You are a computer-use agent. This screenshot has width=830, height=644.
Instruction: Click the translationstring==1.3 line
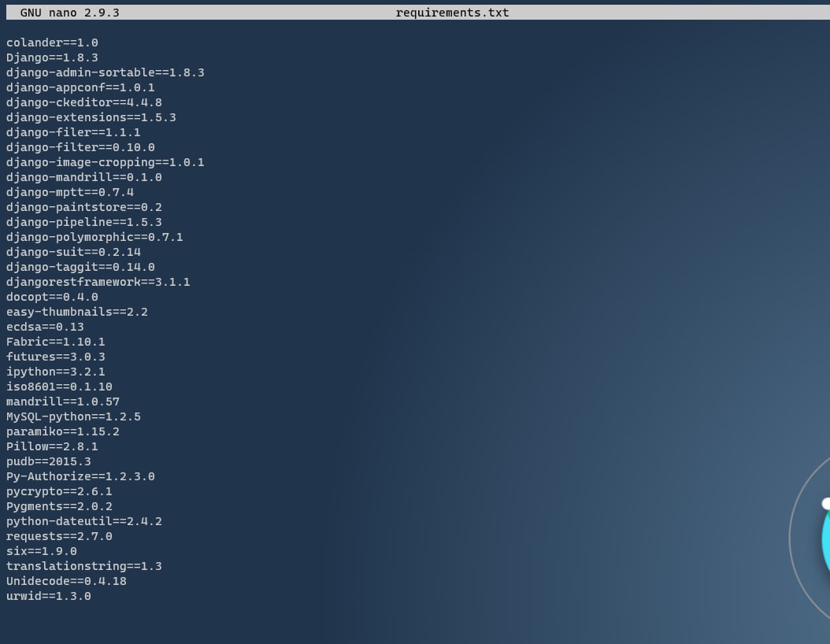pyautogui.click(x=84, y=566)
